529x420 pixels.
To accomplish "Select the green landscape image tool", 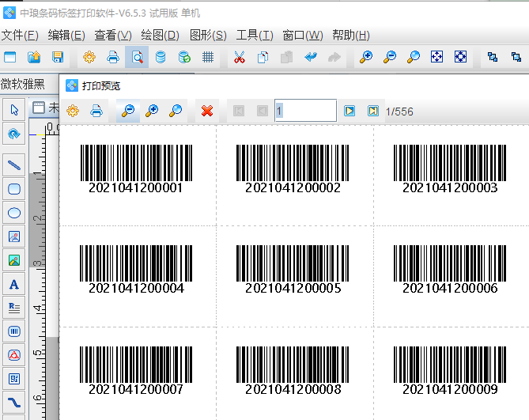I will tap(13, 260).
